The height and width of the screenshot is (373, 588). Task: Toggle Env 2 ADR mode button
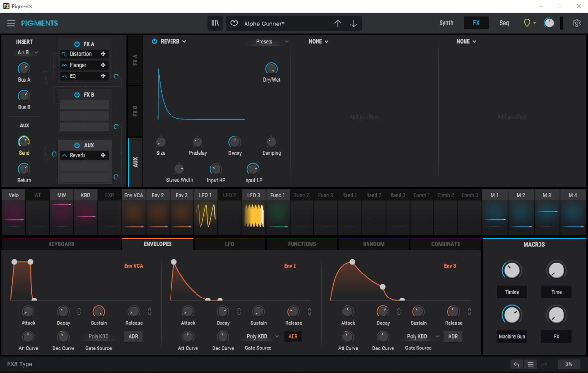click(x=293, y=336)
